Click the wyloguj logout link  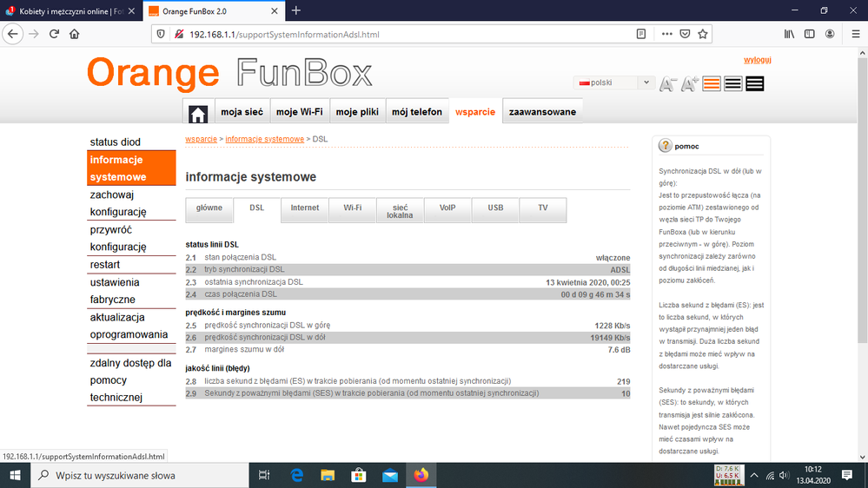pos(758,60)
